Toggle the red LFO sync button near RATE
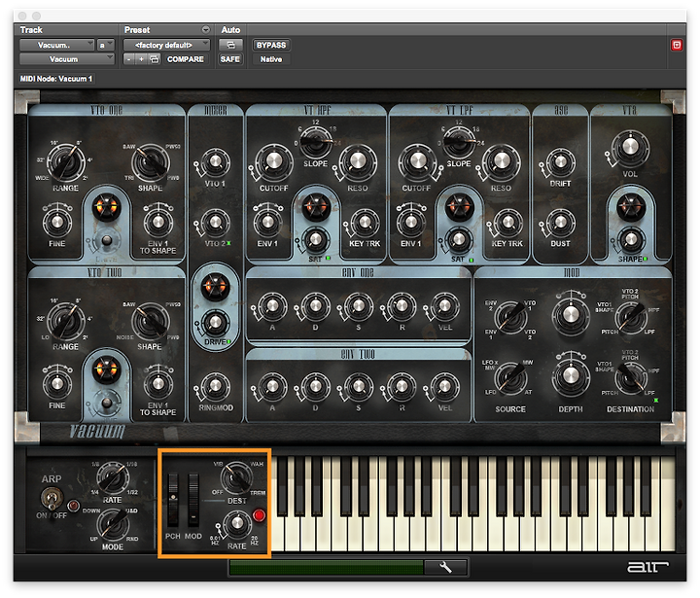Image resolution: width=700 pixels, height=598 pixels. [x=259, y=515]
